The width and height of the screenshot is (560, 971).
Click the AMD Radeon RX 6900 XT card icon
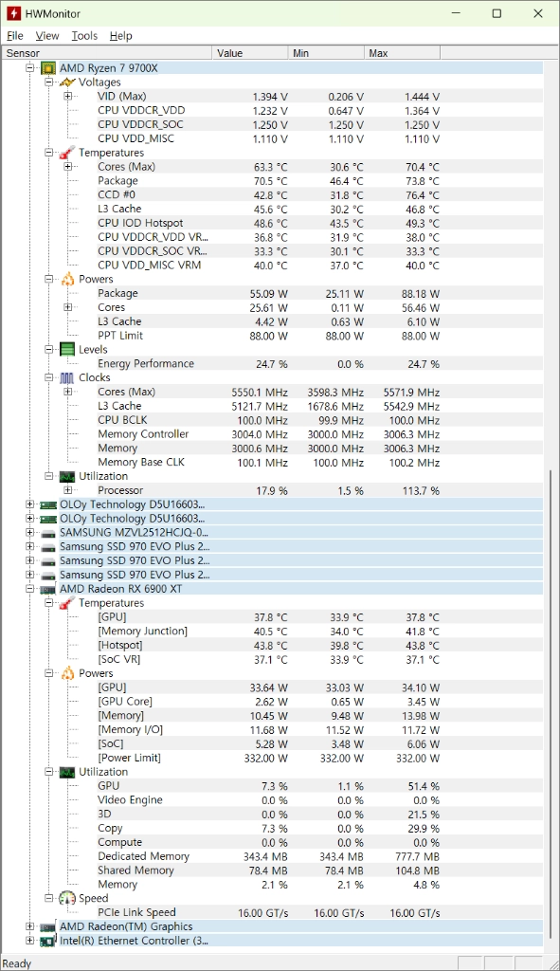48,590
